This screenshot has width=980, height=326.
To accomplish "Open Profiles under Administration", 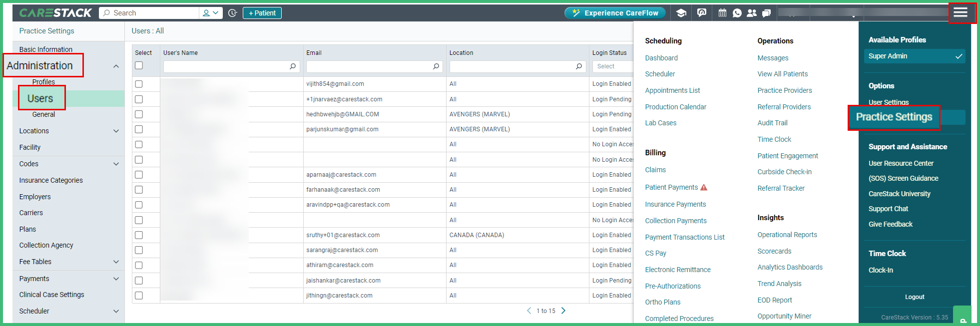I will click(x=43, y=82).
